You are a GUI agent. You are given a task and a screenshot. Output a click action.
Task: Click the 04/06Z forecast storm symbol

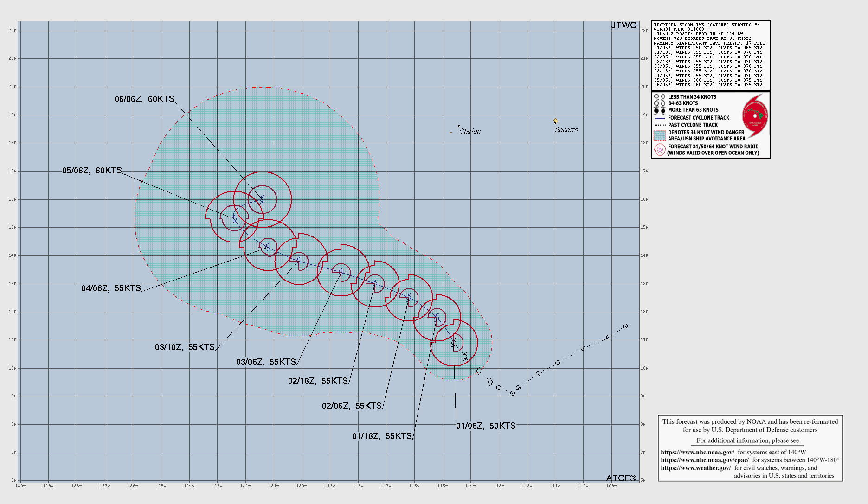[267, 247]
